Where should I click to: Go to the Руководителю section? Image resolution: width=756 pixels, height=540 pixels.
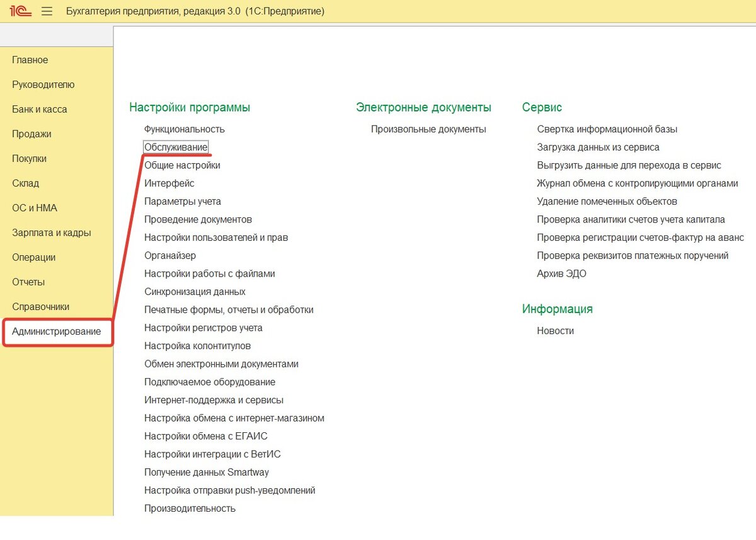(x=43, y=84)
